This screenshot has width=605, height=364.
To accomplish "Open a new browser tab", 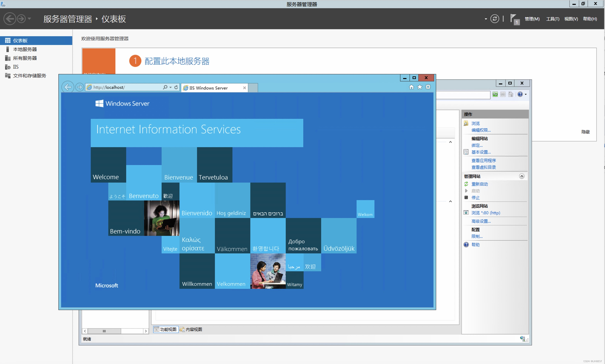I will [x=253, y=88].
